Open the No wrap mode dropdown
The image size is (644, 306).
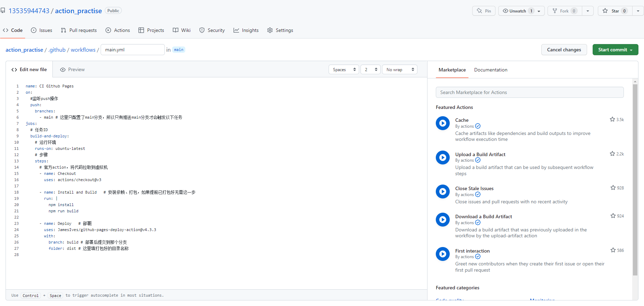click(400, 69)
